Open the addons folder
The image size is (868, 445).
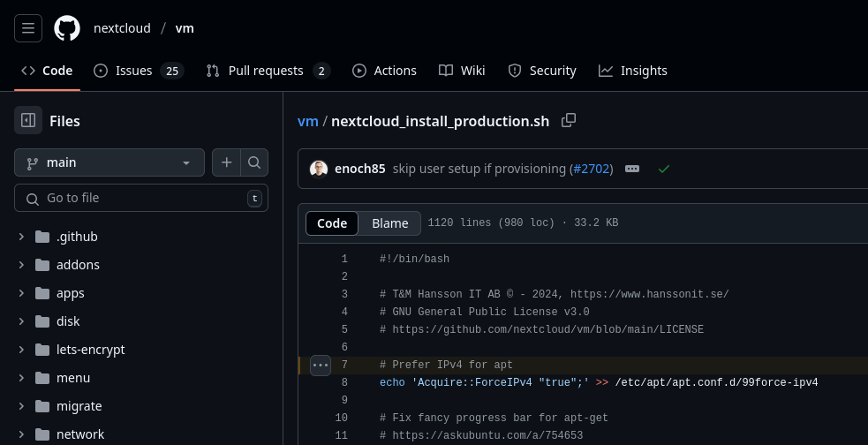point(78,265)
